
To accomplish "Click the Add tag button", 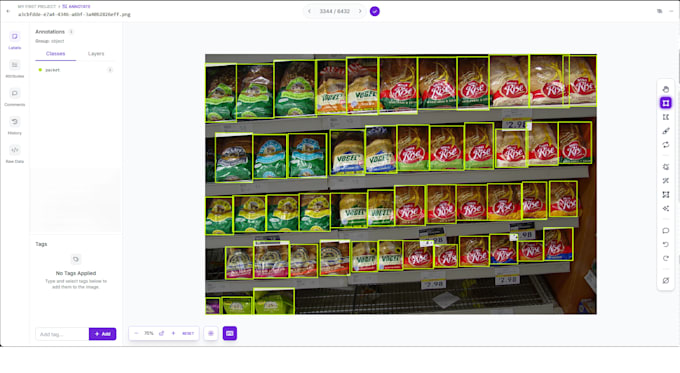I will tap(103, 334).
